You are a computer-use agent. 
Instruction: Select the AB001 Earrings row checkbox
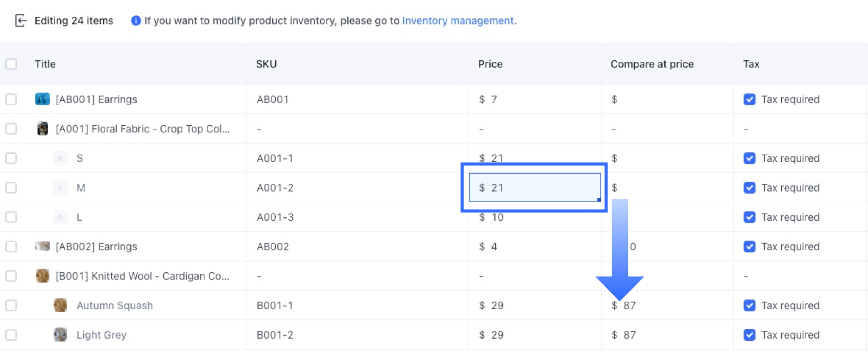pyautogui.click(x=11, y=99)
